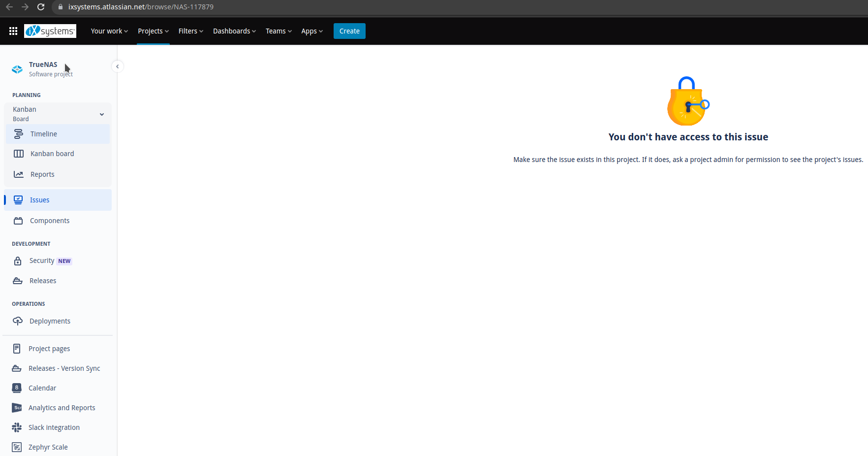
Task: Click the large padlock illustration
Action: tap(688, 101)
